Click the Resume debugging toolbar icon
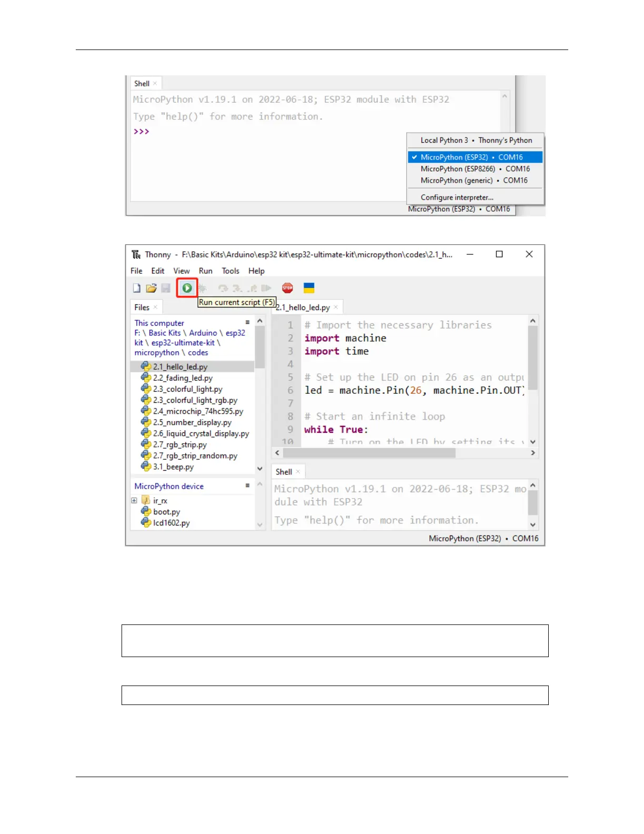644x834 pixels. point(266,288)
